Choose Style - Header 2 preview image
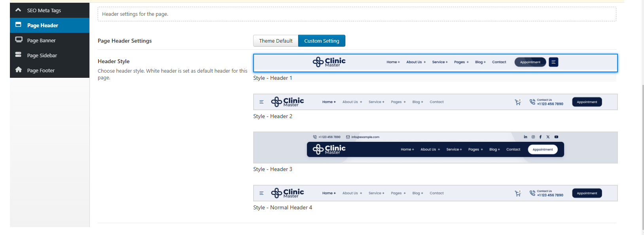644x235 pixels. click(435, 102)
